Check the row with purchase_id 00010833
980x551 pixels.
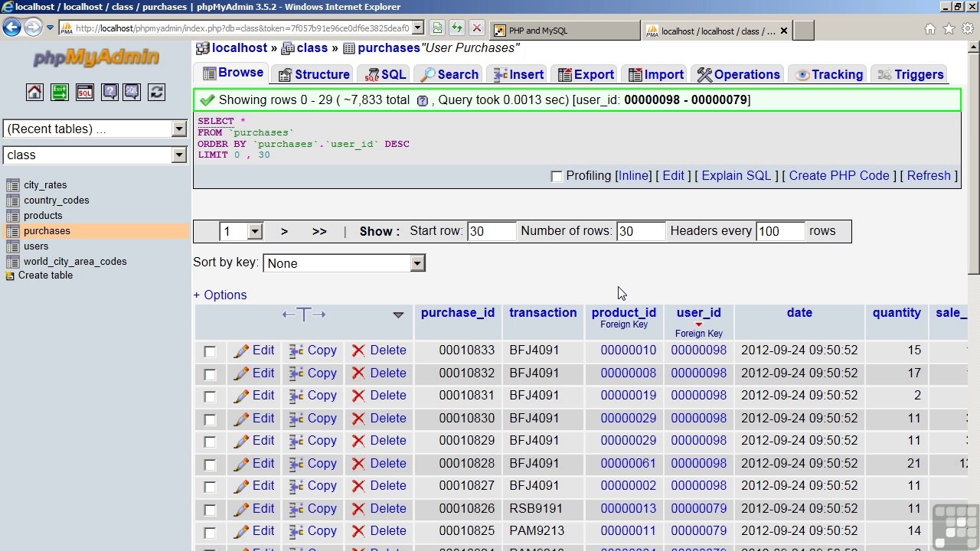[210, 351]
